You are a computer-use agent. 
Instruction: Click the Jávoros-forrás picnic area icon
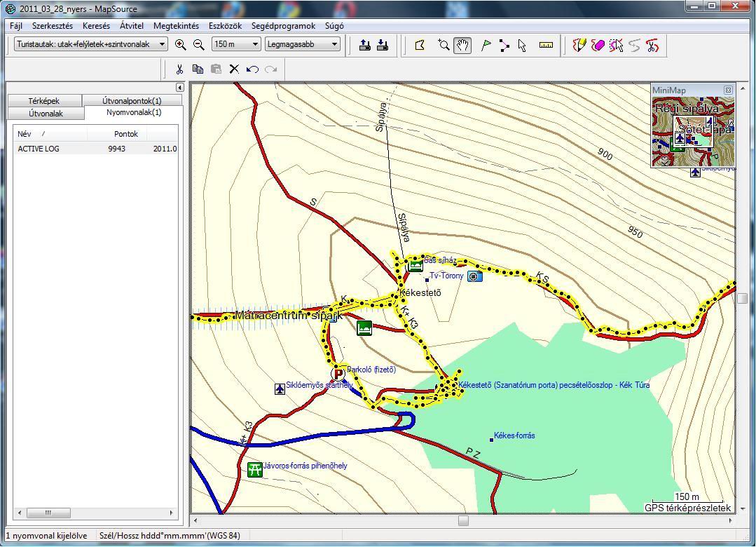click(x=254, y=469)
